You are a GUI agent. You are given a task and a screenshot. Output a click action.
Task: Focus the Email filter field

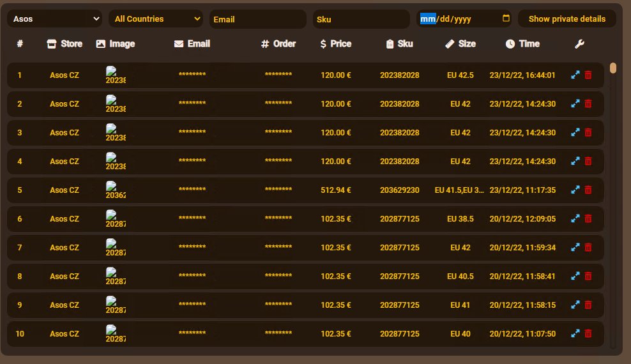(x=257, y=19)
